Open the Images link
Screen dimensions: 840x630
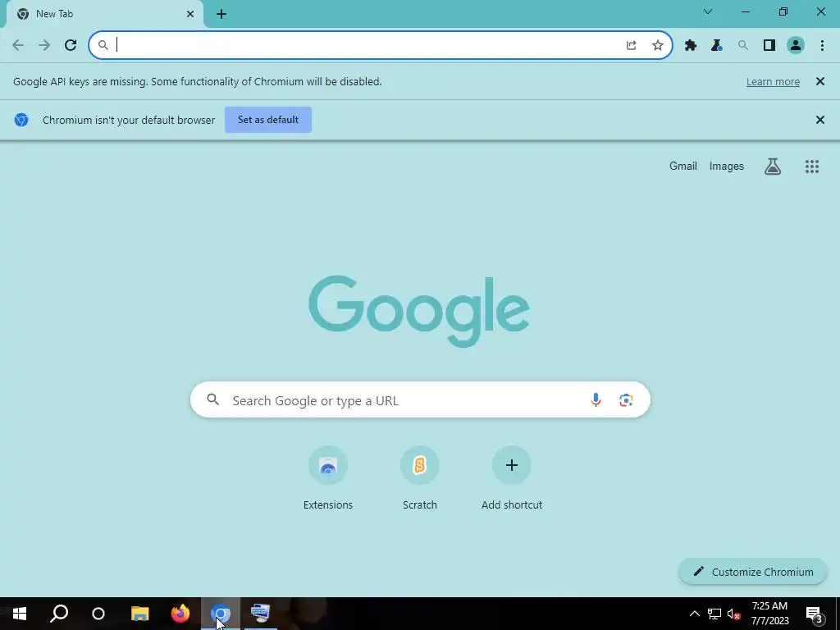click(727, 166)
